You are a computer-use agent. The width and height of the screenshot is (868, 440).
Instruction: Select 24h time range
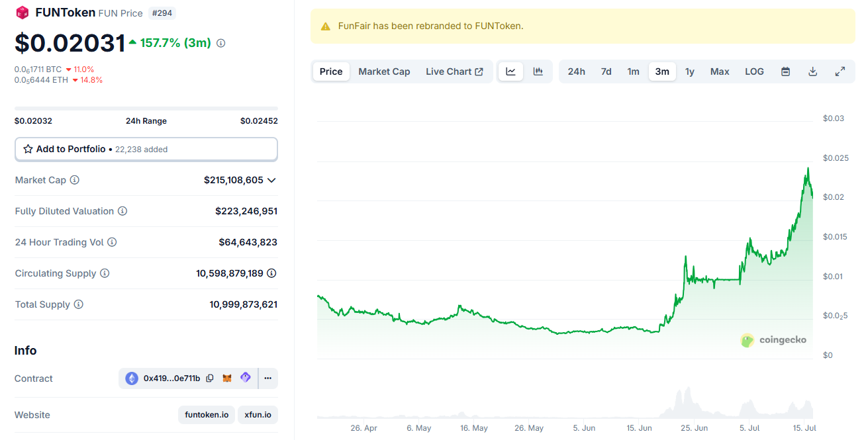(576, 71)
